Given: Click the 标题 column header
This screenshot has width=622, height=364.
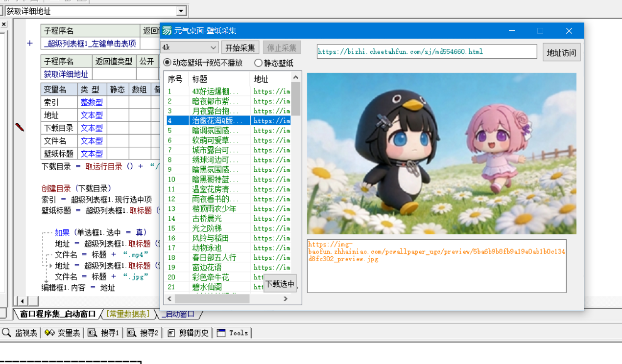Looking at the screenshot, I should 219,79.
